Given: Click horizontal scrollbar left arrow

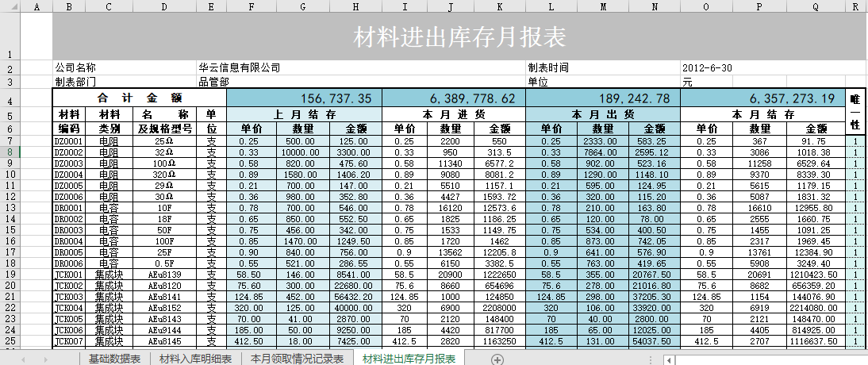Looking at the screenshot, I should click(x=670, y=359).
